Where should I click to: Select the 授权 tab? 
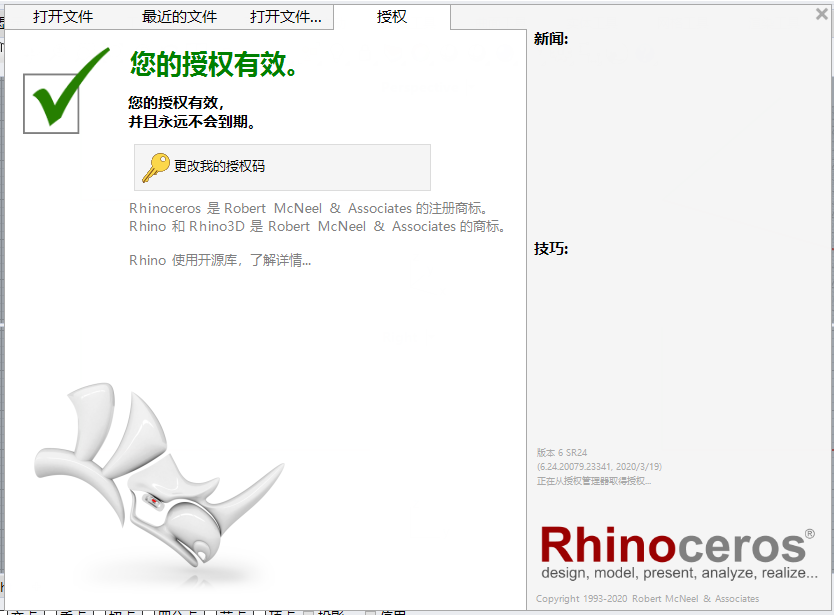[x=392, y=17]
